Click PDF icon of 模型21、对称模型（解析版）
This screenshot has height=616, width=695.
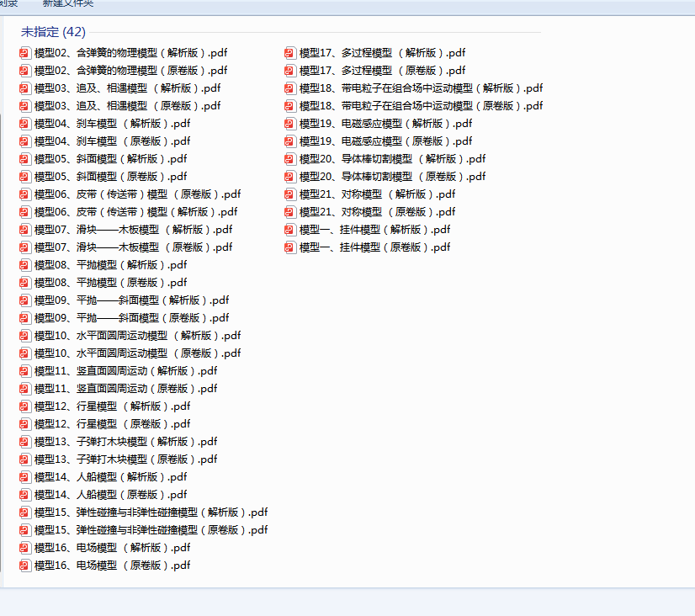(x=290, y=194)
